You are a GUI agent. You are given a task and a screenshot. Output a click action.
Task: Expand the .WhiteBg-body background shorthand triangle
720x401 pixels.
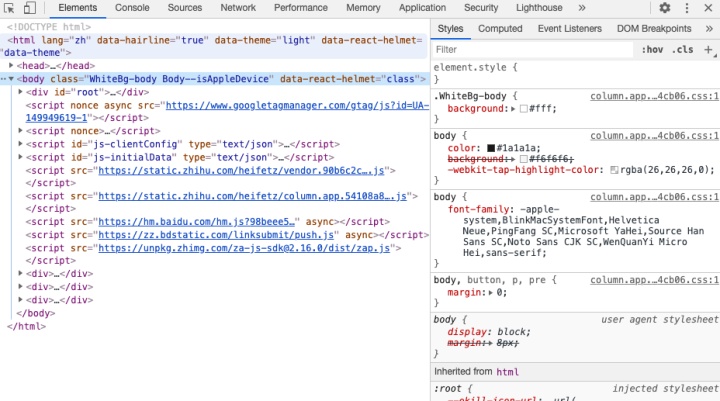(x=513, y=109)
